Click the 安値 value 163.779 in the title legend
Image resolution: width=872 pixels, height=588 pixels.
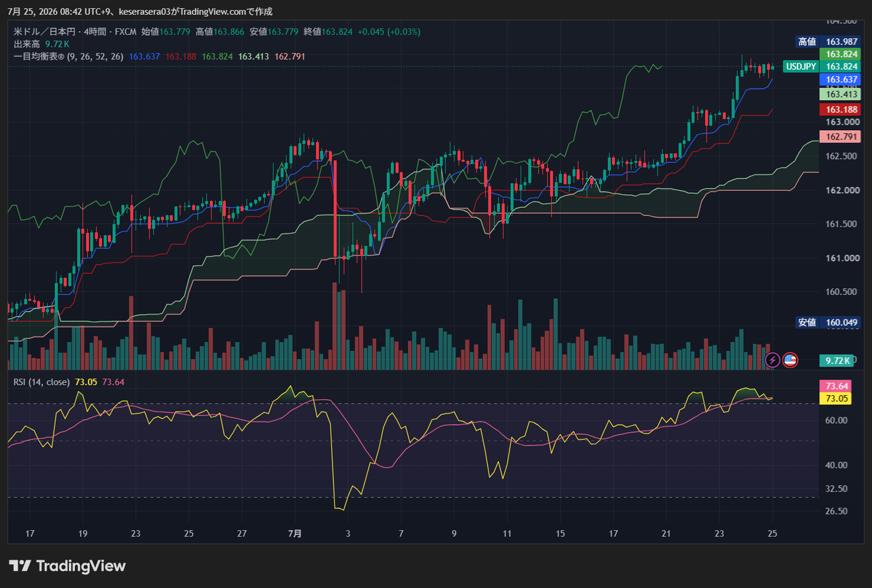tap(283, 31)
